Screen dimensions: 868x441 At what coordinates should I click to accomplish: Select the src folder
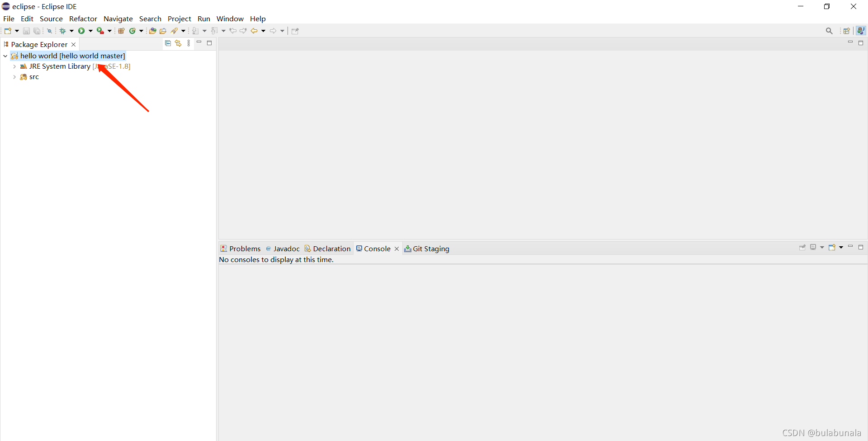point(34,77)
